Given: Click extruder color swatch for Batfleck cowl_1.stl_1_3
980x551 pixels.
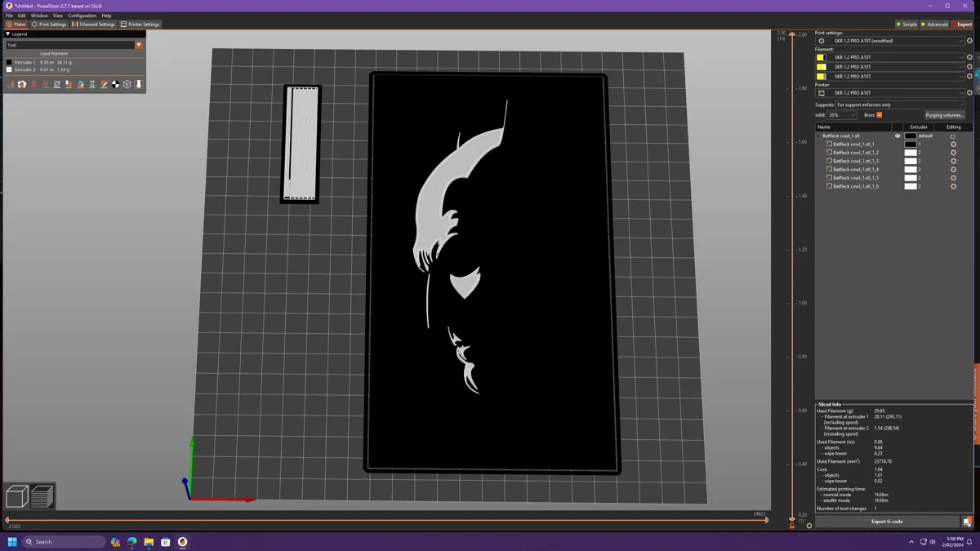Looking at the screenshot, I should click(x=910, y=161).
